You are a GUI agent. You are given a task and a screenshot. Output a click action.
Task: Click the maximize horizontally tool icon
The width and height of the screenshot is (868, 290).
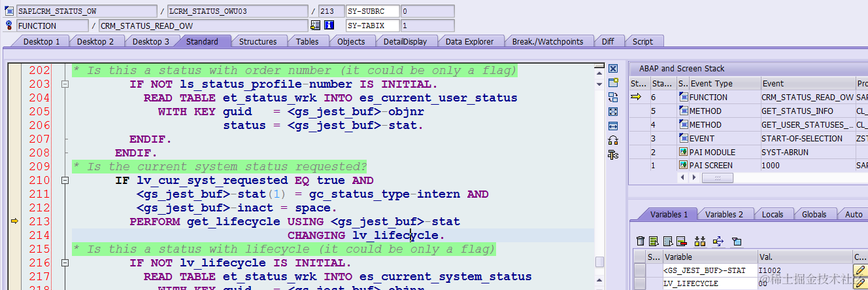tap(613, 126)
